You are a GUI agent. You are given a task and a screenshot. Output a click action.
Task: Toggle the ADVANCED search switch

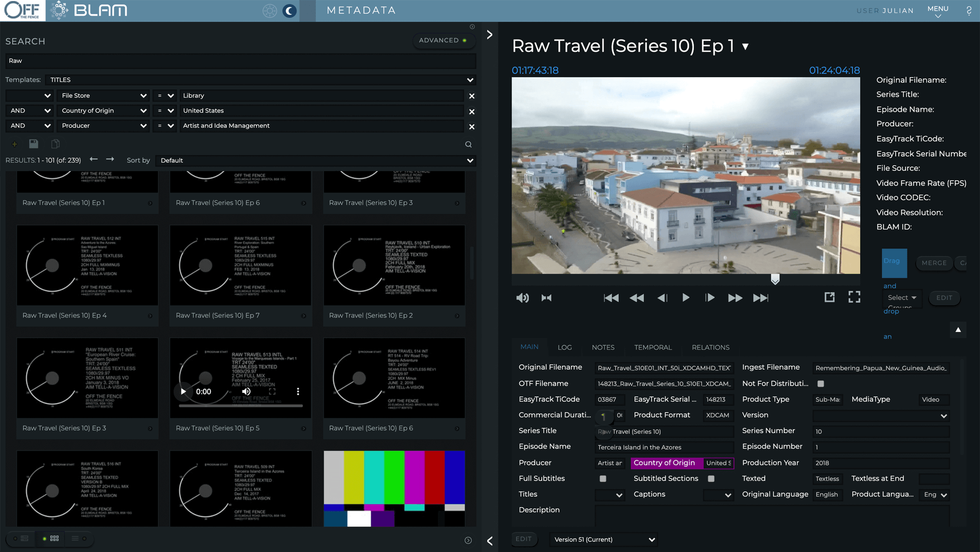443,40
